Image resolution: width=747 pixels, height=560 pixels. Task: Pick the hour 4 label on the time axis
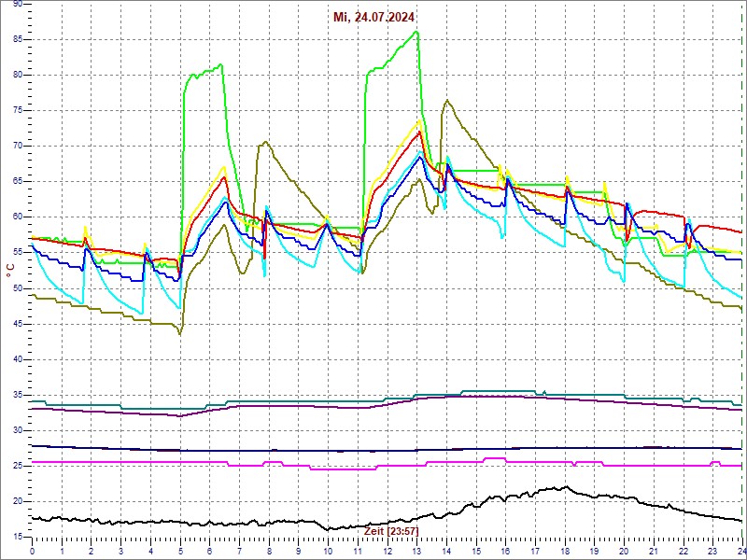coord(150,550)
